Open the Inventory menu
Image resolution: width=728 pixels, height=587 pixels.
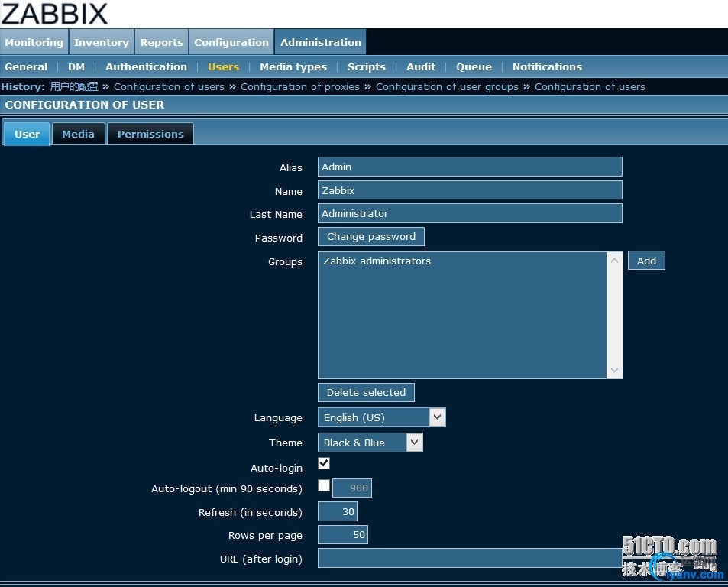click(x=101, y=42)
